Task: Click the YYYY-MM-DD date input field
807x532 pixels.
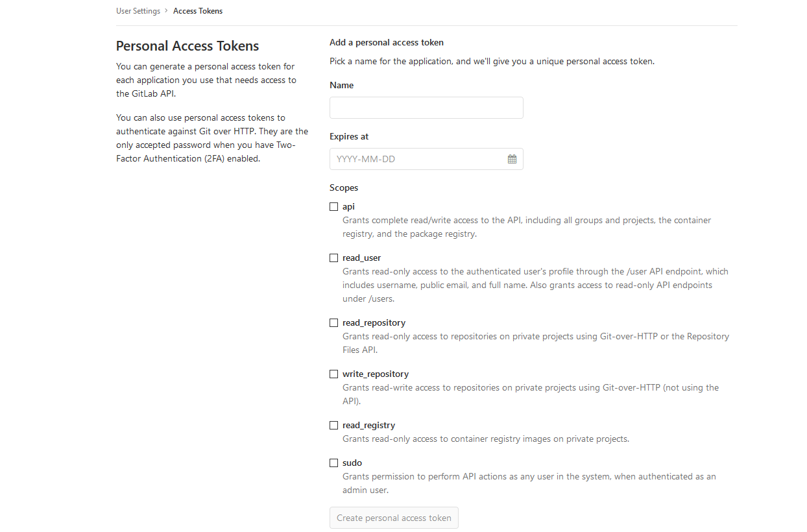Action: pos(415,158)
